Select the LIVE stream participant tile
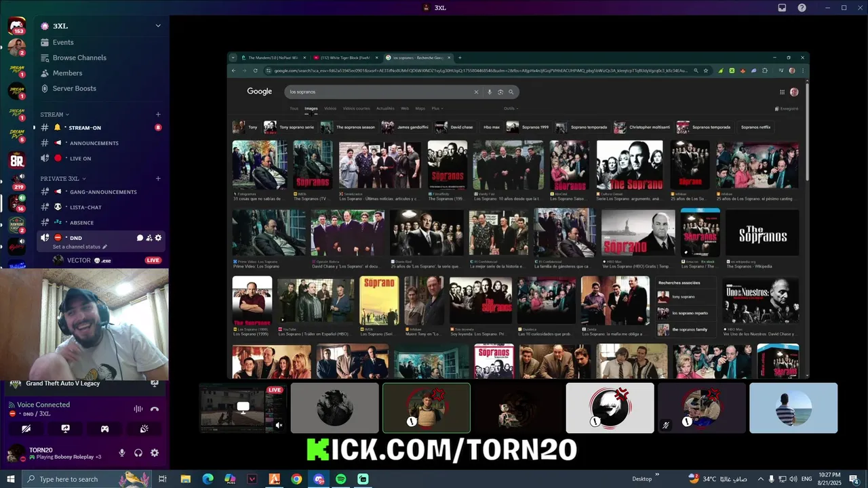868x488 pixels. tap(242, 408)
